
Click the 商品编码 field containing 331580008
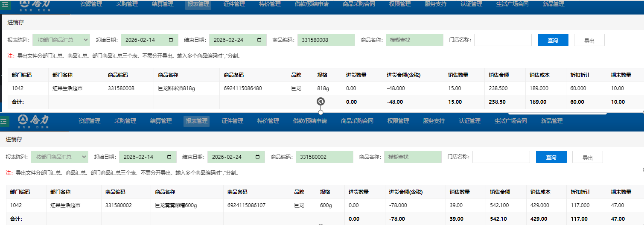click(x=326, y=40)
